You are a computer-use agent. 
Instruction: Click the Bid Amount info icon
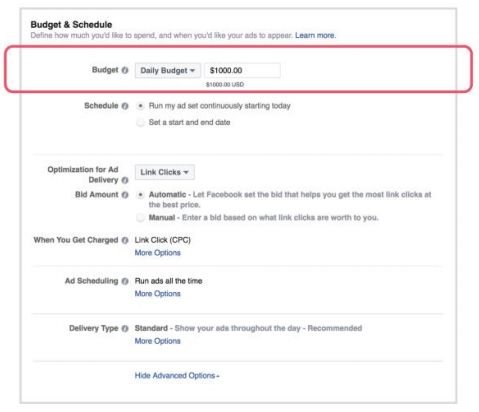(x=125, y=195)
